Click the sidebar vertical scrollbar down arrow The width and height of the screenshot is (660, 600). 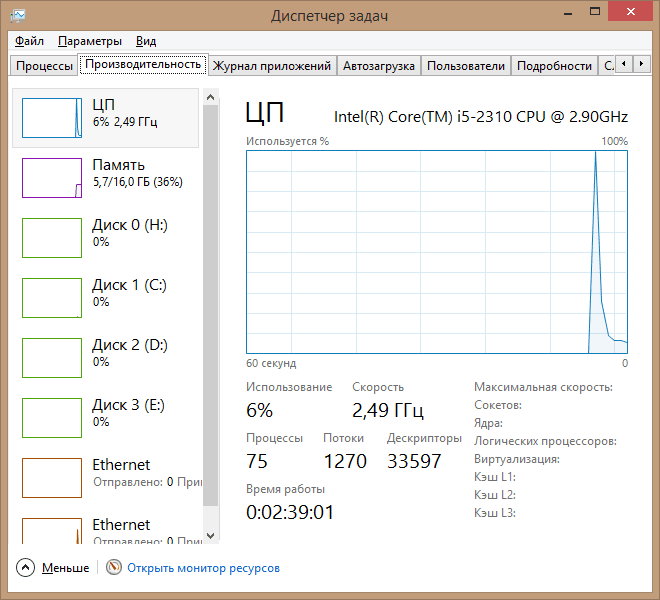[x=210, y=536]
